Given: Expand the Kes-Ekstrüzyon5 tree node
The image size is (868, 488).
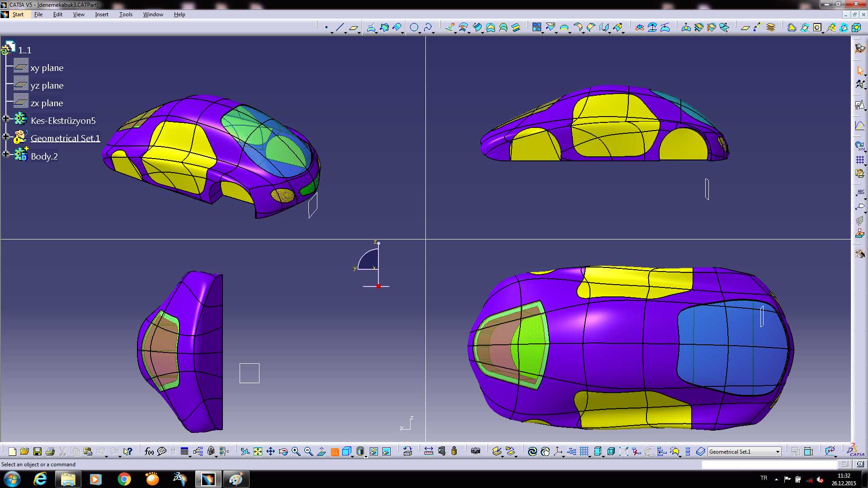Looking at the screenshot, I should [6, 118].
